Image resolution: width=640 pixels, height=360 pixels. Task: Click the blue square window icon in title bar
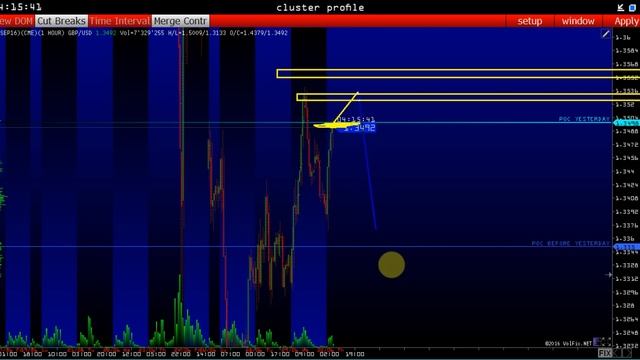[x=633, y=7]
